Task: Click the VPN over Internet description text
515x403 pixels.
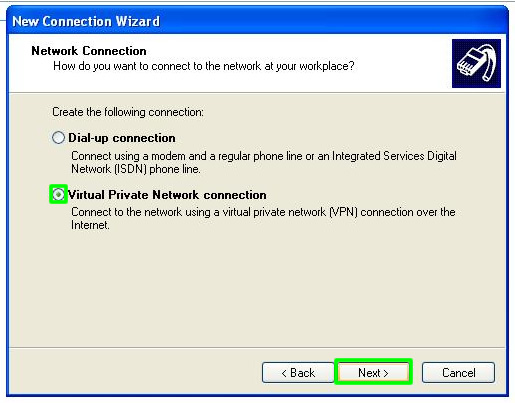Action: (x=263, y=218)
